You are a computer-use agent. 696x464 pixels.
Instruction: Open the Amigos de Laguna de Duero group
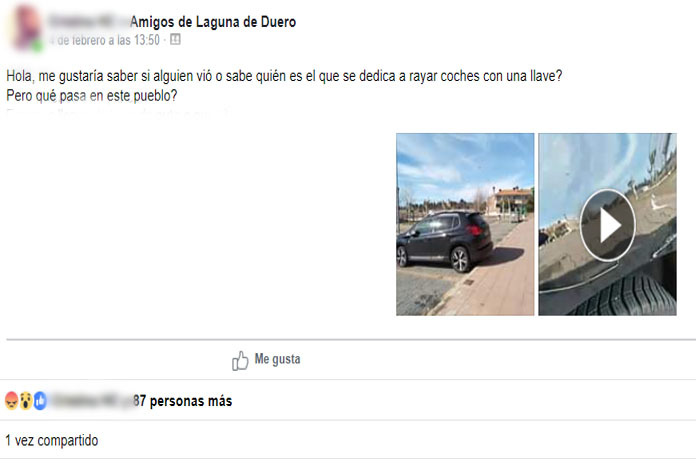(213, 22)
